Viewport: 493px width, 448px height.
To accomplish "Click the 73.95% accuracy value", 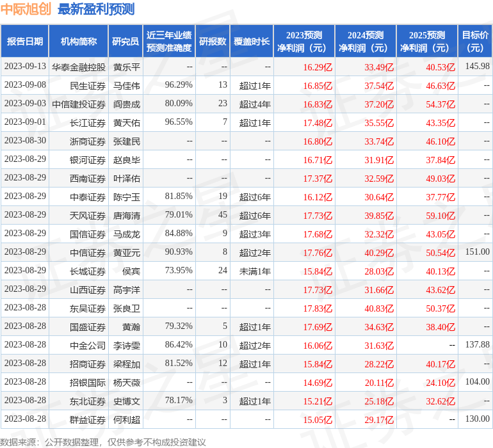I will pos(179,270).
